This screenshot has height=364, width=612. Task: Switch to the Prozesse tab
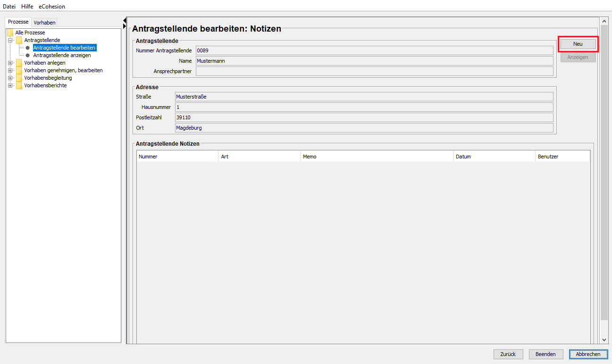tap(18, 22)
